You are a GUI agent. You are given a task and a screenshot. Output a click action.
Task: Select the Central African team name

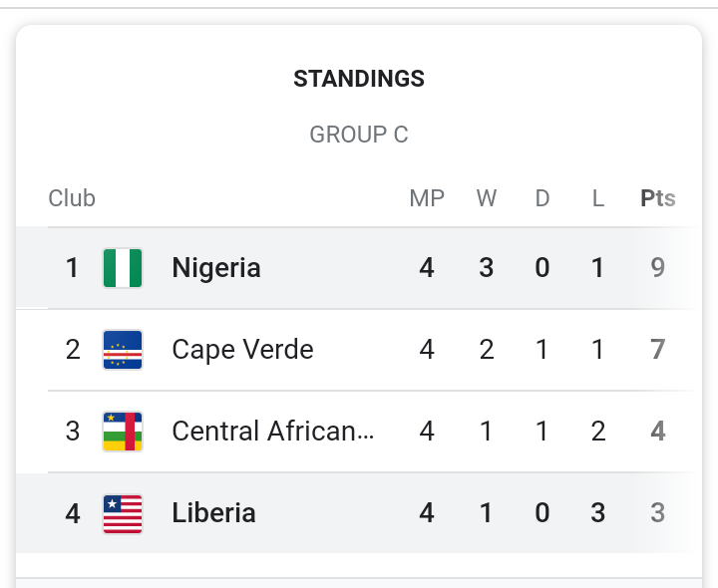tap(273, 432)
